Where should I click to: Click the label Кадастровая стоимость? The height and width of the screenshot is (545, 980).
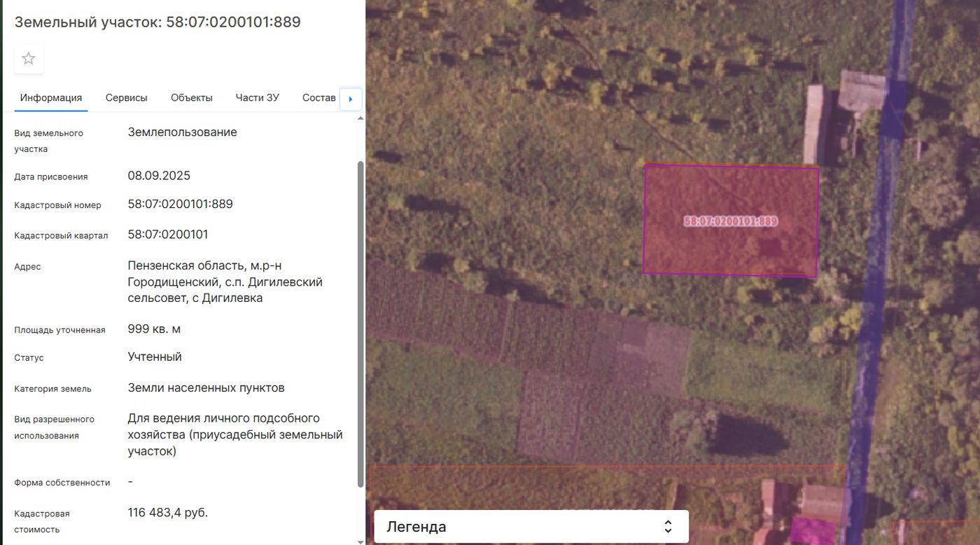42,521
